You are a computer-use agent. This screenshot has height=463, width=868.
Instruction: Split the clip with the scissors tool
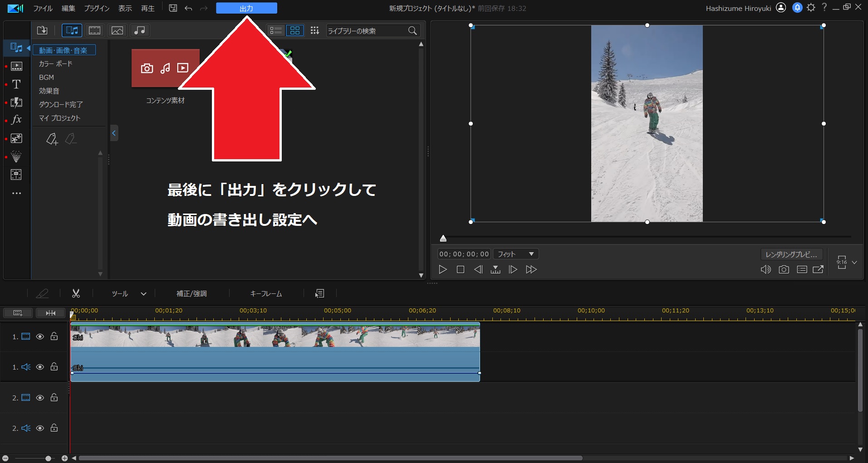point(76,293)
